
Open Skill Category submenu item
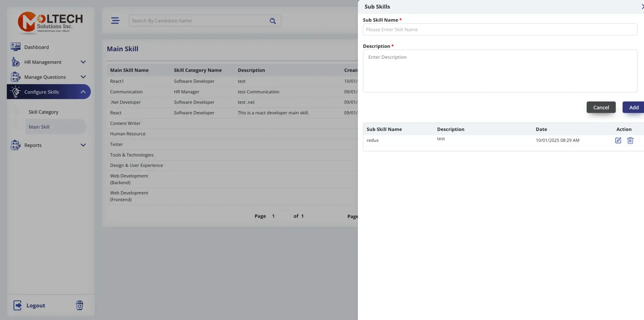coord(43,112)
